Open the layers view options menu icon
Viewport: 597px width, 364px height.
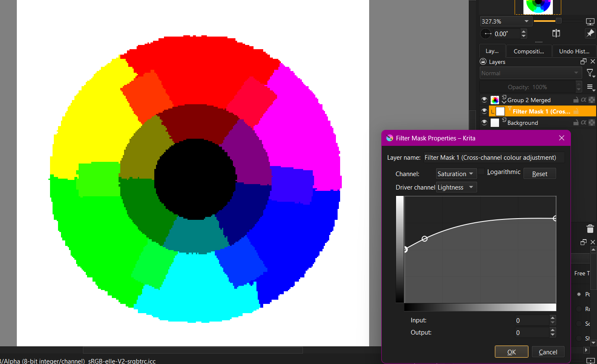point(590,87)
